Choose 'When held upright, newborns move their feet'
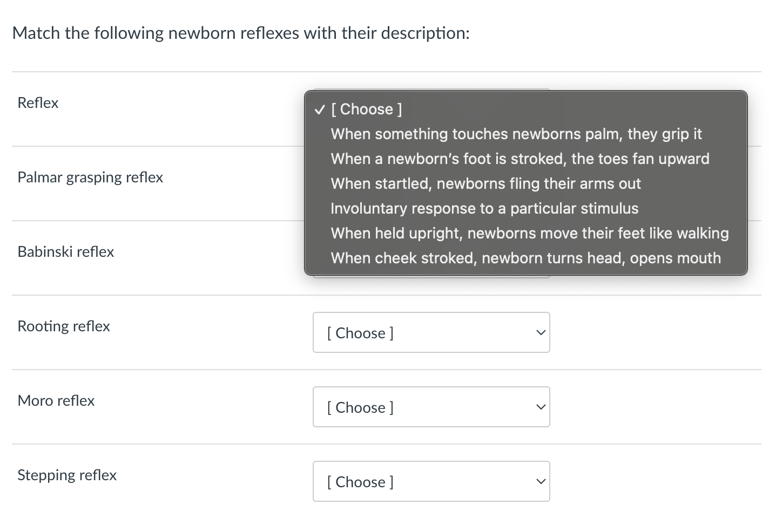Viewport: 769px width, 532px height. click(529, 233)
